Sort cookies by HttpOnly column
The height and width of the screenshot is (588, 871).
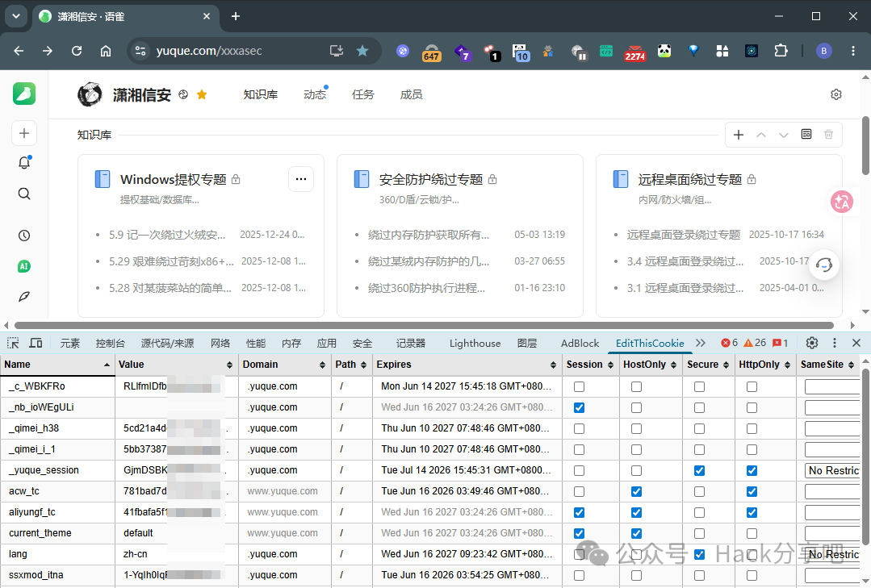765,365
